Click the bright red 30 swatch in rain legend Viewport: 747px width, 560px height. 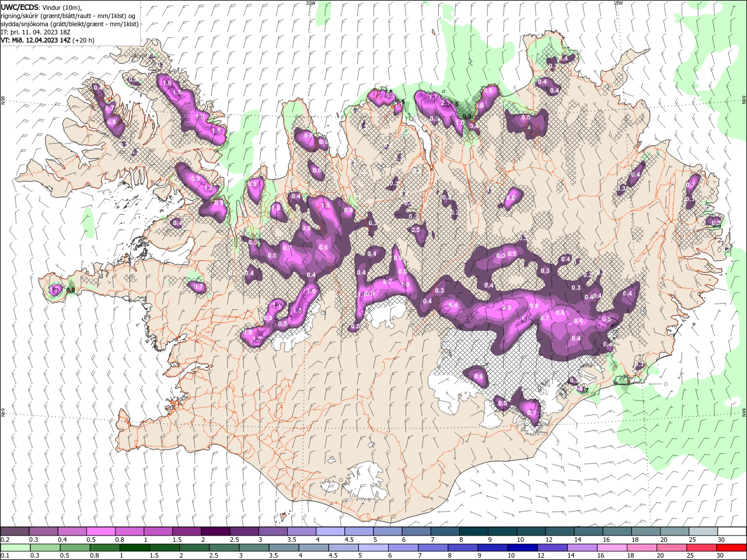click(731, 548)
